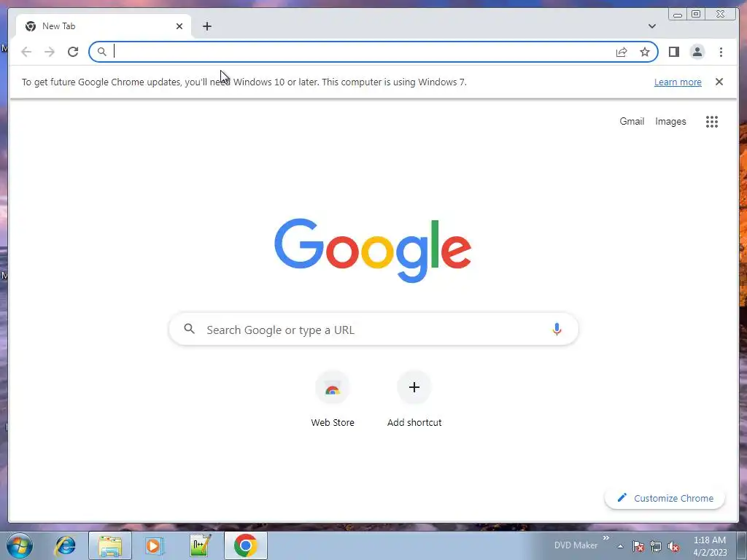Open the Action Center flag icon

(638, 546)
